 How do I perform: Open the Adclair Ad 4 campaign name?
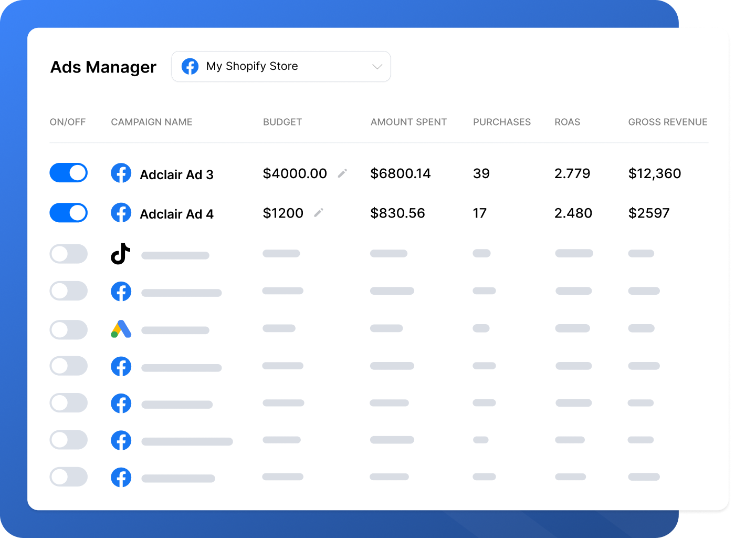[x=177, y=214]
